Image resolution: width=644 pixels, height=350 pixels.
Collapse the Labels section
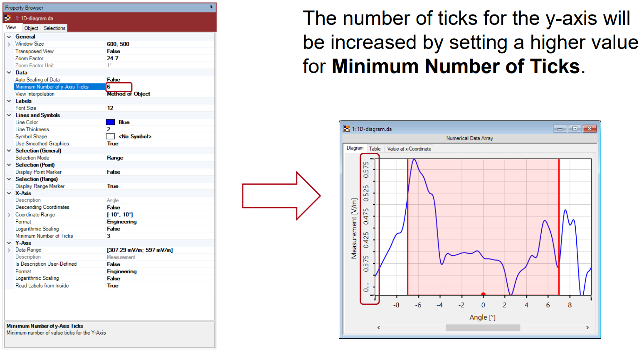tap(9, 101)
